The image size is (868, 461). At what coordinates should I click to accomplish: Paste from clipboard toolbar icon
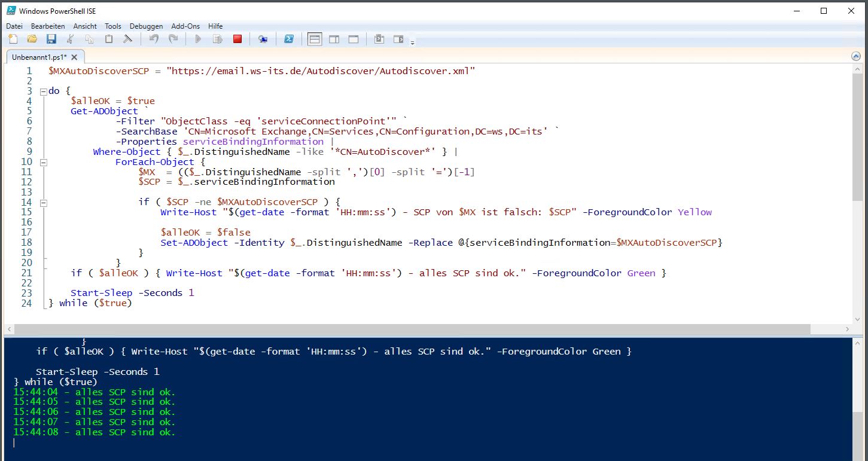click(109, 39)
